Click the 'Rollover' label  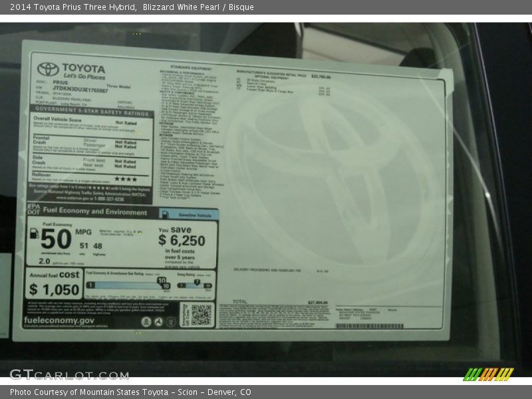pos(41,175)
